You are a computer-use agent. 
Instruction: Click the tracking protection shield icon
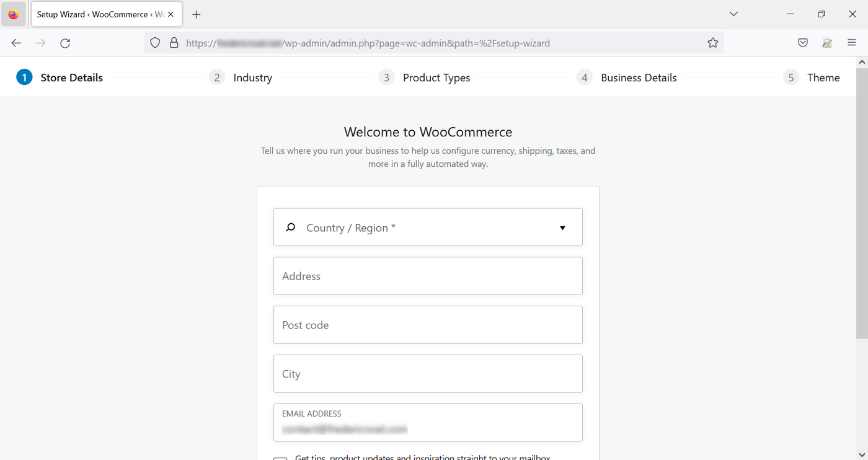click(155, 43)
